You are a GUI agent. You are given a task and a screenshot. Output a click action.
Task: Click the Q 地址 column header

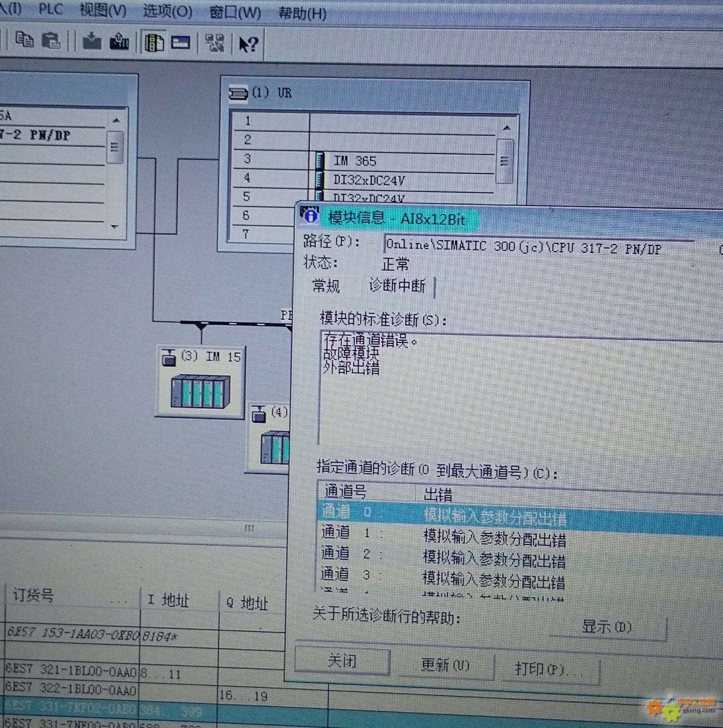(x=247, y=603)
